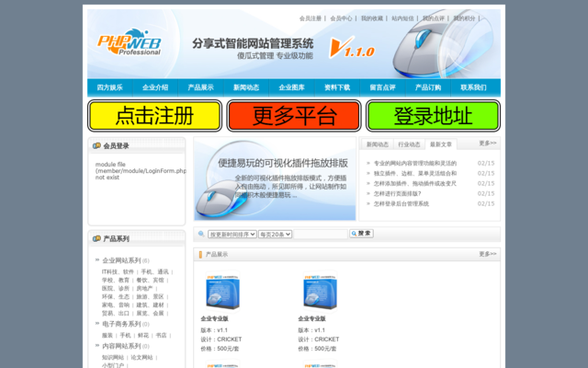Open 产品展示 in the navigation bar
This screenshot has height=368, width=588.
[x=200, y=87]
